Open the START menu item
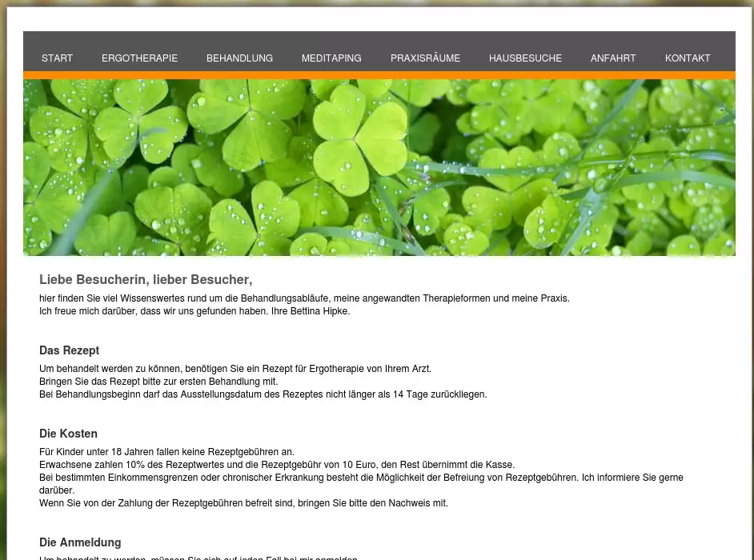 57,58
